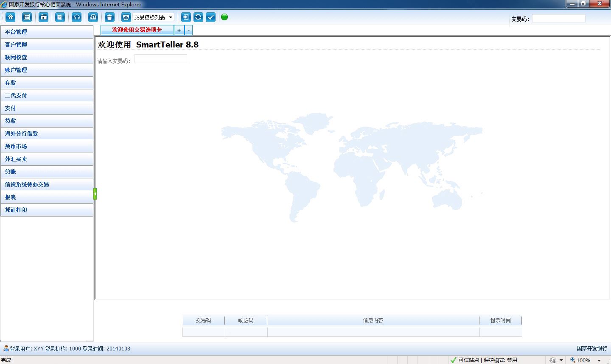Image resolution: width=611 pixels, height=364 pixels.
Task: Click the checkmark toolbar icon
Action: (x=211, y=17)
